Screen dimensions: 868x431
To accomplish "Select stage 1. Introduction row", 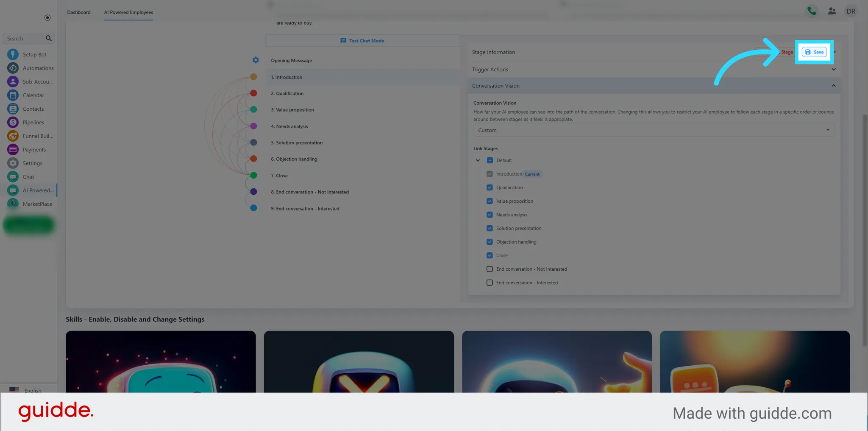I will [363, 77].
